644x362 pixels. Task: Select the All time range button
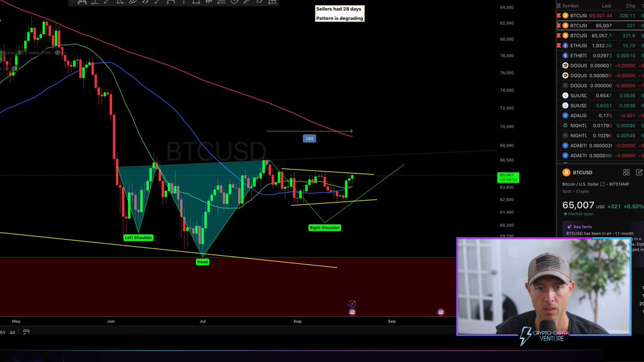(x=12, y=333)
